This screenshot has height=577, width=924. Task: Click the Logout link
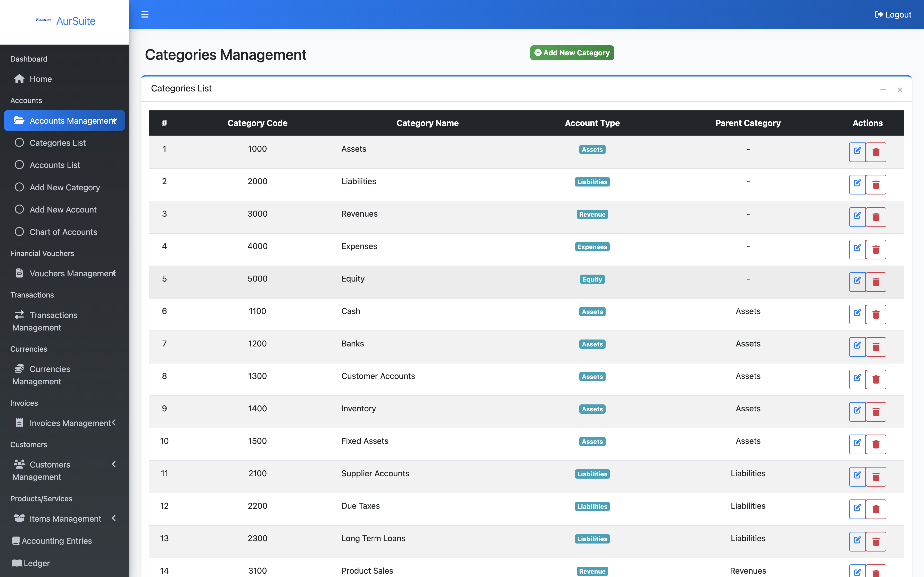click(x=893, y=14)
